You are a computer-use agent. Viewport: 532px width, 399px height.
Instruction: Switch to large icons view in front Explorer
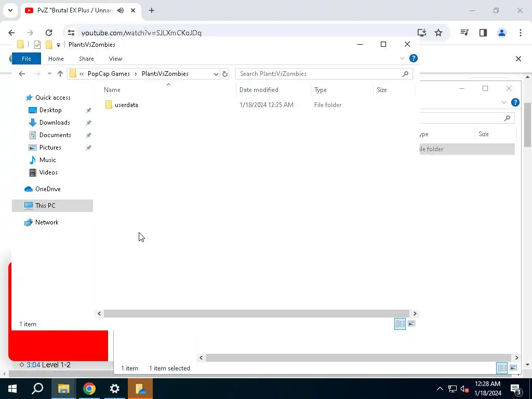tap(411, 324)
